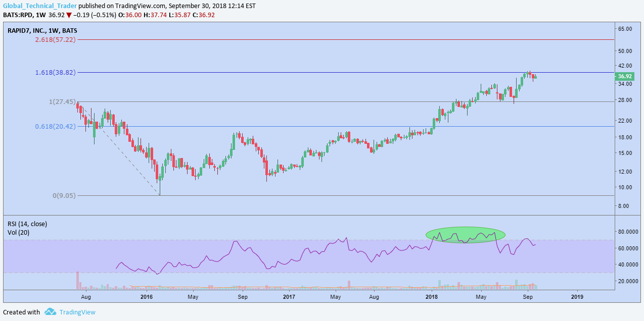Click the 8.00 price axis label
This screenshot has width=644, height=321.
coord(624,206)
